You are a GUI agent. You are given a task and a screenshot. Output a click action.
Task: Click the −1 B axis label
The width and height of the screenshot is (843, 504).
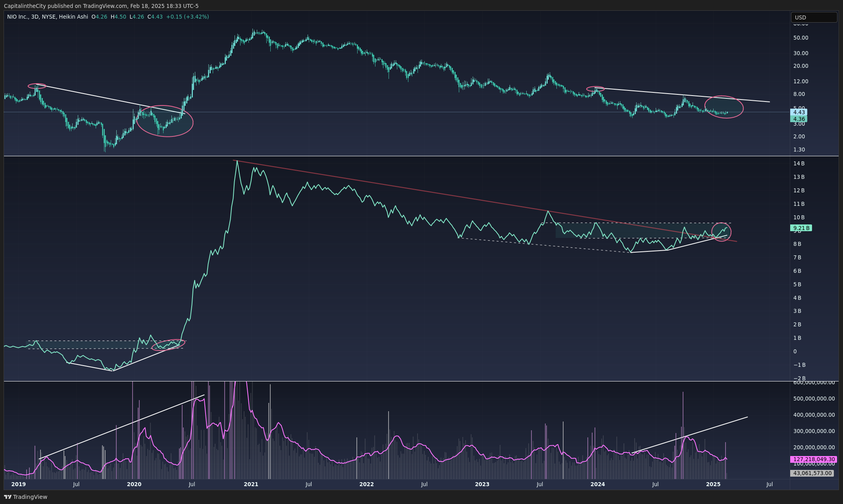799,365
